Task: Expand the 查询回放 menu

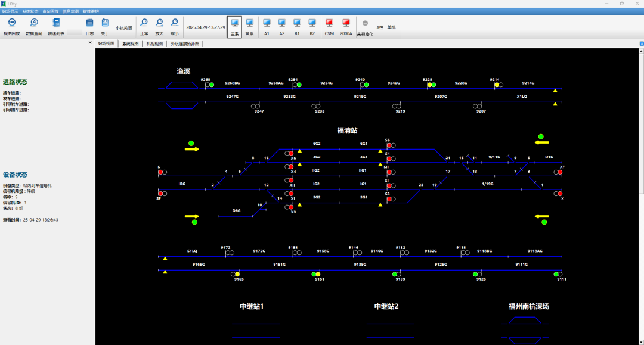Action: pyautogui.click(x=50, y=11)
